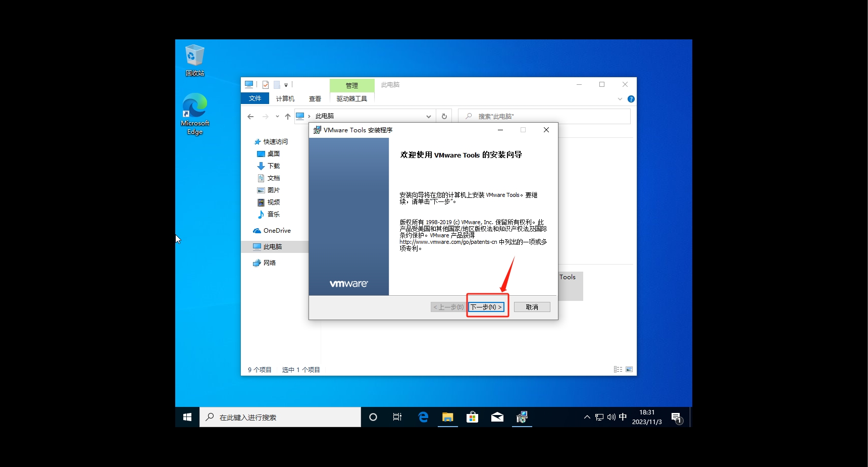
Task: Open the notification center icon
Action: pos(677,417)
